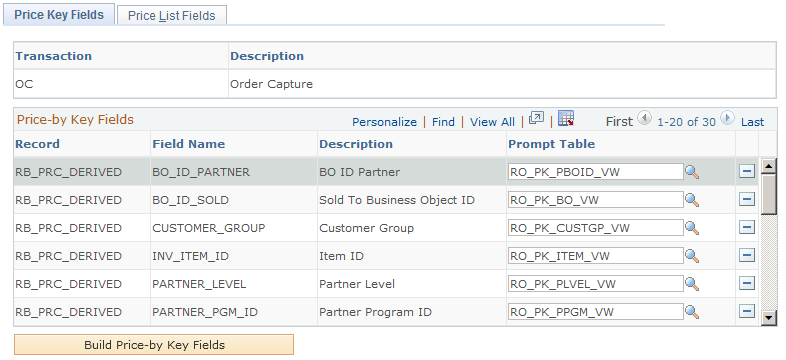Open grid in new window icon
Viewport: 786px width, 360px height.
point(536,119)
